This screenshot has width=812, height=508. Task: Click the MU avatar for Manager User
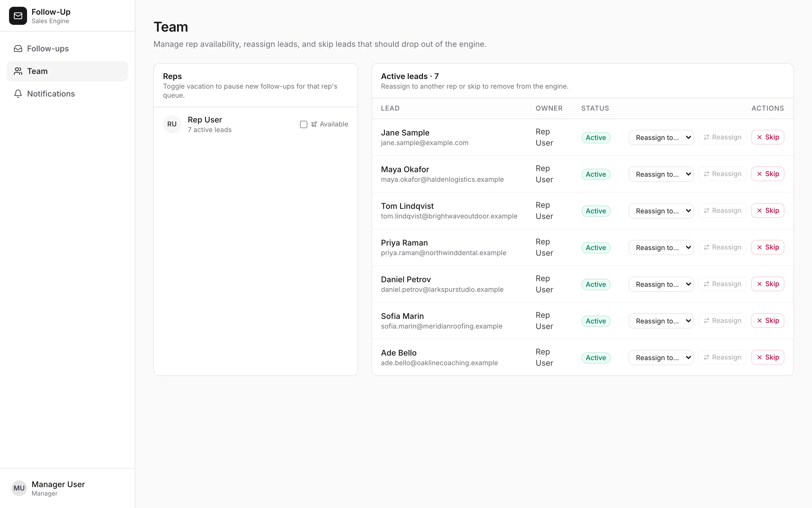19,488
